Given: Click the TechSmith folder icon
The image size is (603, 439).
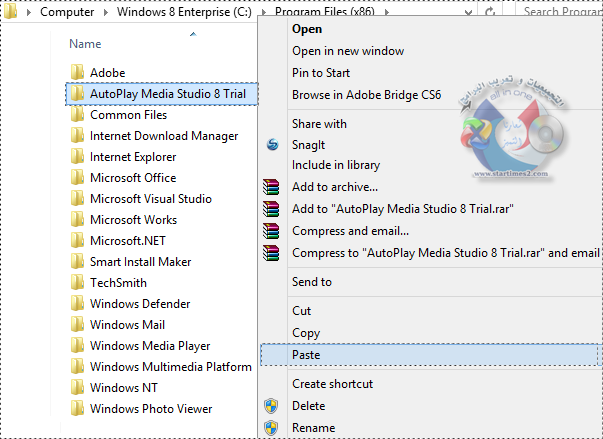Looking at the screenshot, I should tap(77, 283).
